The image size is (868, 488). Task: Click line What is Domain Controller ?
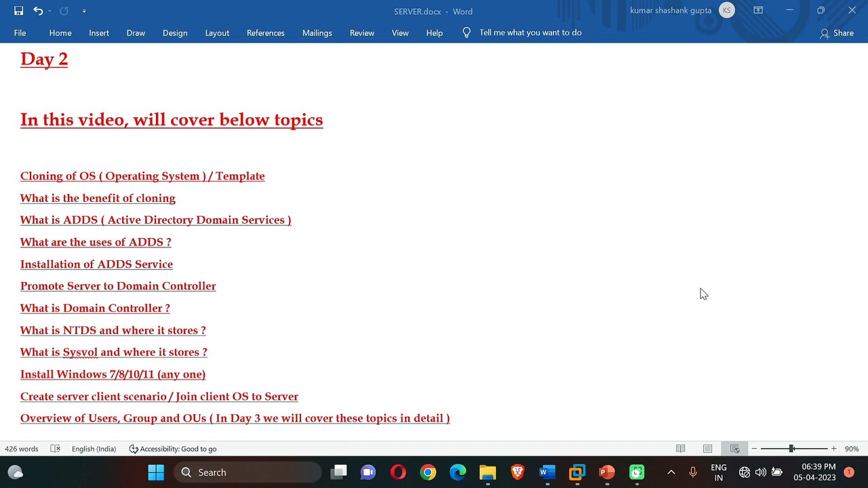(x=95, y=308)
